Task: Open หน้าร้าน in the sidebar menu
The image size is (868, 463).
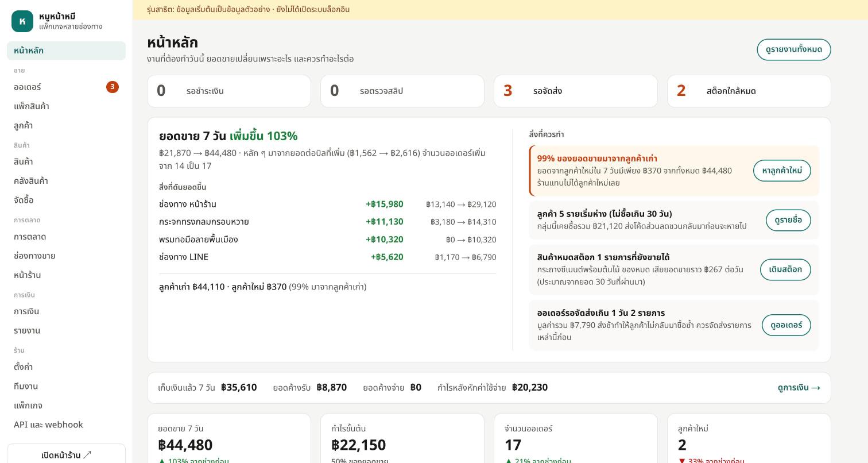Action: pyautogui.click(x=66, y=275)
